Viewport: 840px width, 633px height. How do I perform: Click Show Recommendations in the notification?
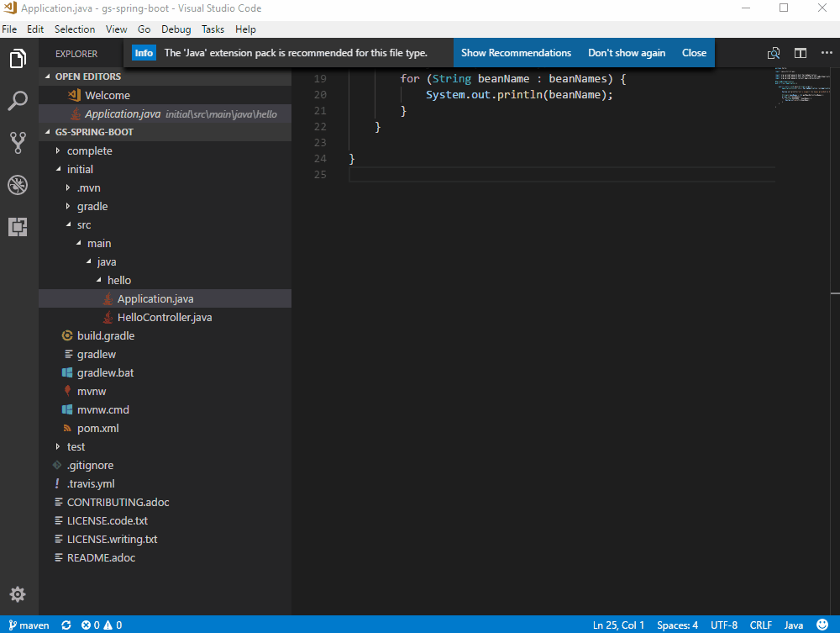(515, 52)
